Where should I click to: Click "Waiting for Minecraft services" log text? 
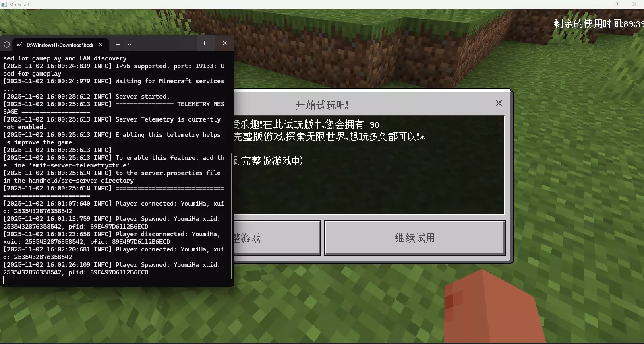click(x=170, y=81)
